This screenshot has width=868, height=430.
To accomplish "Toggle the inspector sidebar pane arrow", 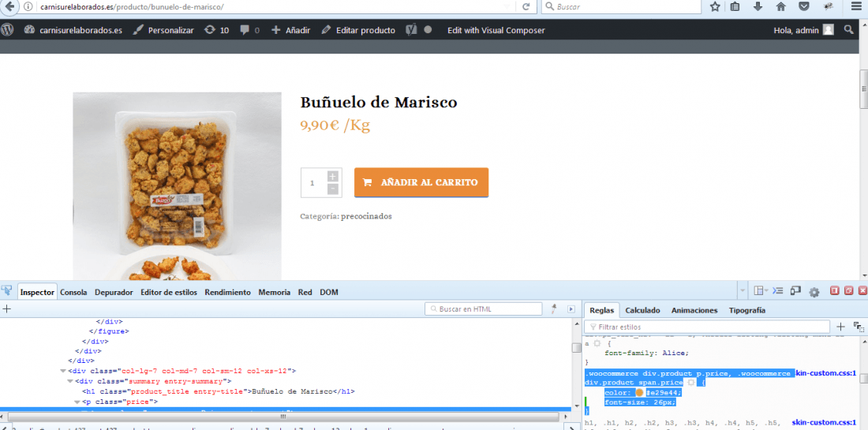I will tap(571, 308).
